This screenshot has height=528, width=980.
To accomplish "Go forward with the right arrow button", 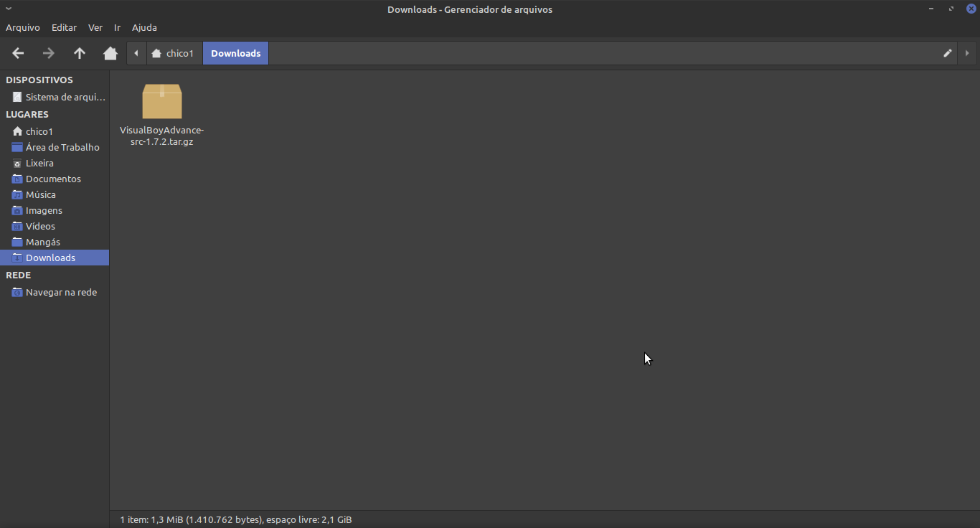I will click(49, 53).
